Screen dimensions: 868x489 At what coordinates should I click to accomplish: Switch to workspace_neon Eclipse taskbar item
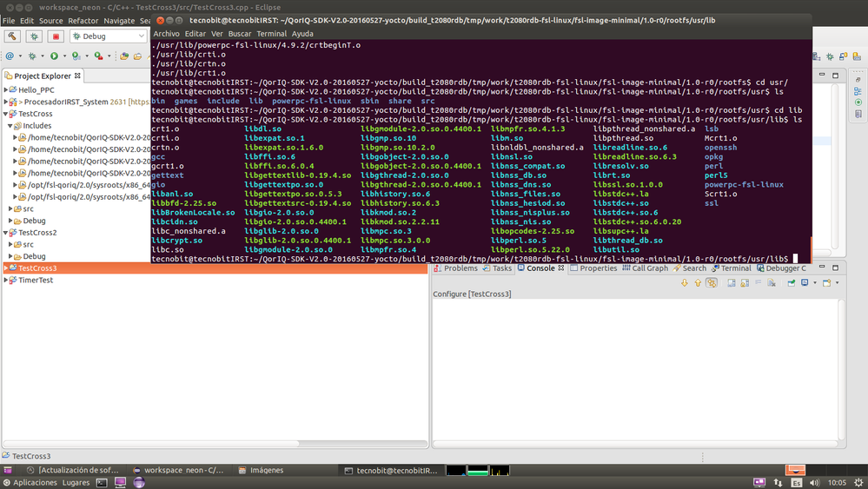(178, 470)
